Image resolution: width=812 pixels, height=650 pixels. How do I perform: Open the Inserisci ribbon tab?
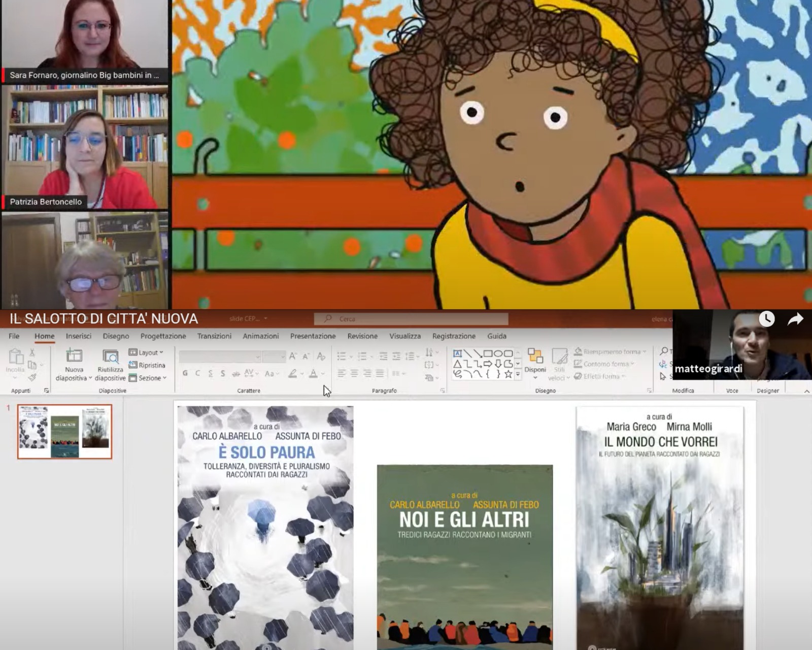coord(79,336)
